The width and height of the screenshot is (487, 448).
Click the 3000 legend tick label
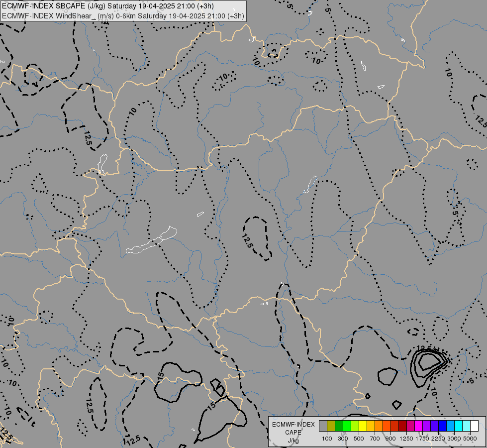(454, 439)
